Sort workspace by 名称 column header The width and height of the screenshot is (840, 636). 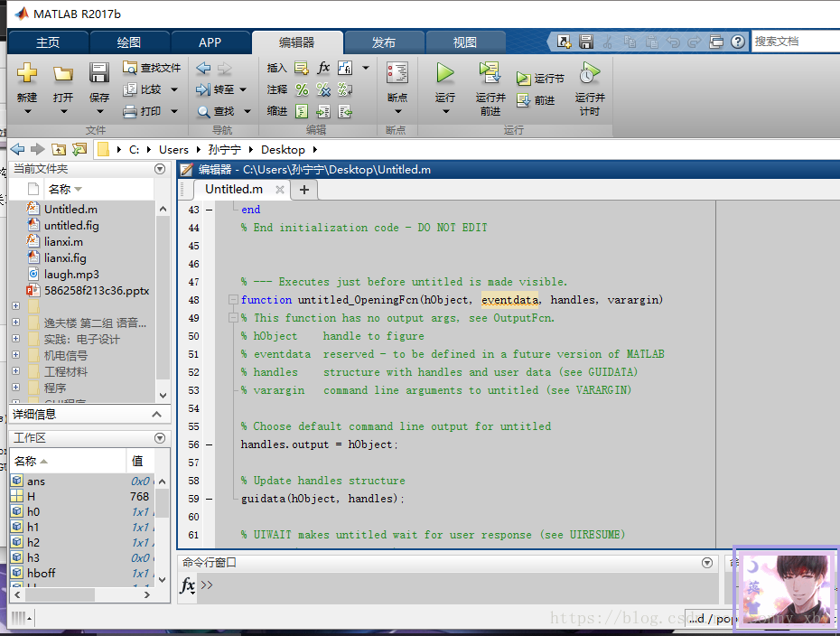click(68, 462)
